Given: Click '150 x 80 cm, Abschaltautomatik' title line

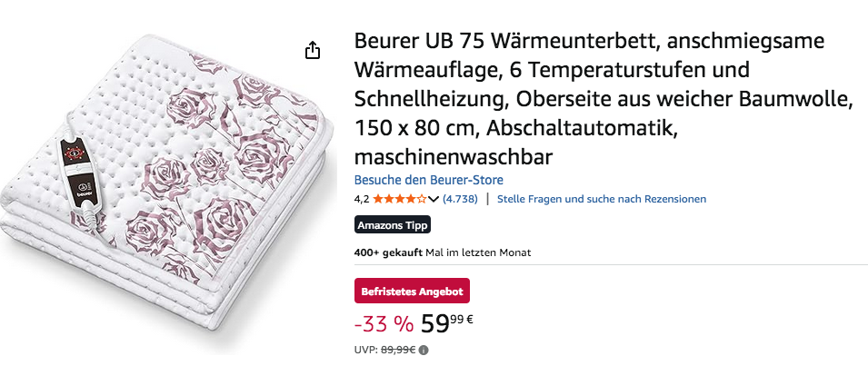Looking at the screenshot, I should point(516,128).
